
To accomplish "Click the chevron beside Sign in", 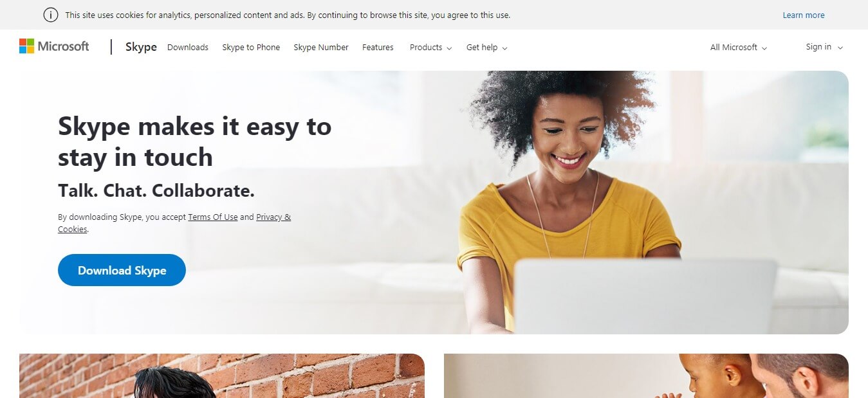I will click(840, 48).
